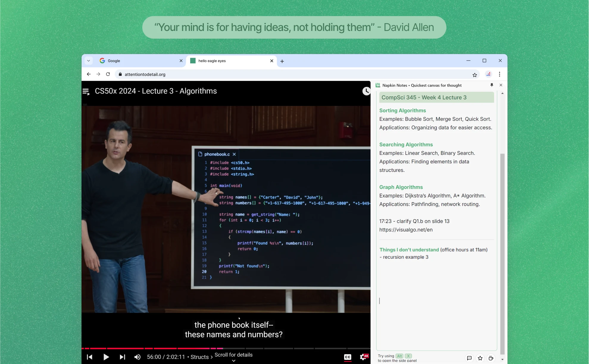
Task: Play the lecture video
Action: [x=106, y=357]
